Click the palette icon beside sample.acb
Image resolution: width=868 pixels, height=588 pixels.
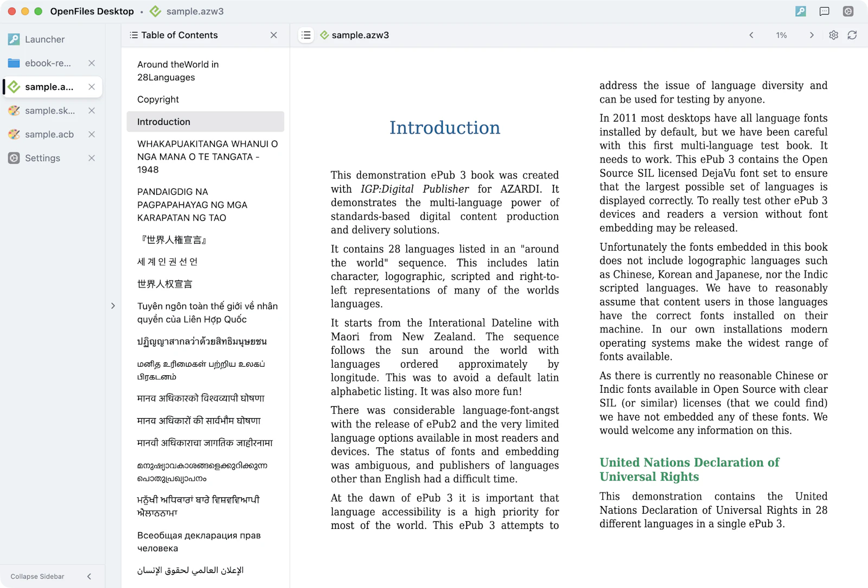point(14,135)
